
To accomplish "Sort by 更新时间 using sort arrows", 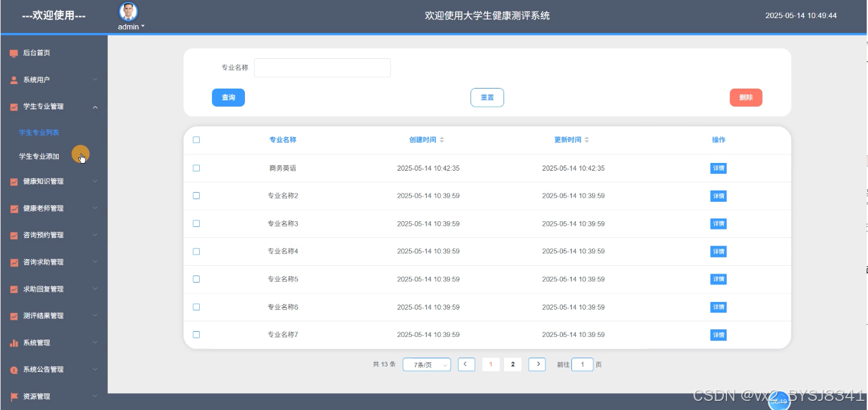I will pyautogui.click(x=587, y=140).
